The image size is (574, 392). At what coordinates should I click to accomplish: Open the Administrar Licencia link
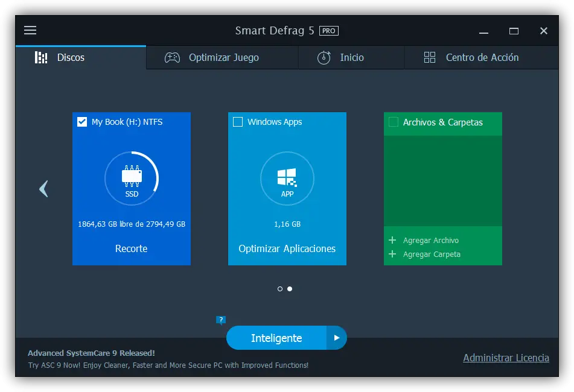tap(506, 358)
